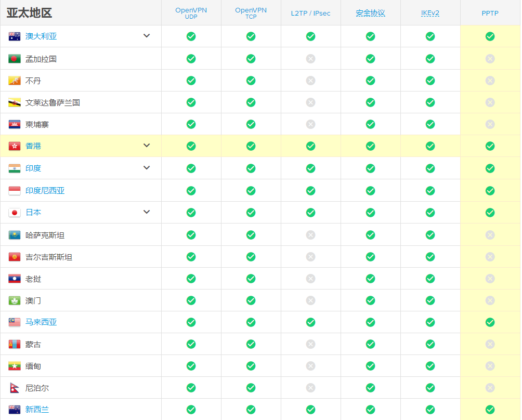Click the Macau flag icon next to 澳门
Viewport: 522px width, 420px height.
pos(15,300)
